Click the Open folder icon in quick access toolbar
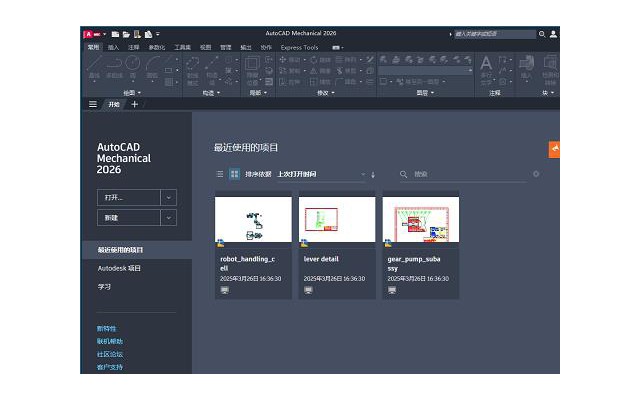The height and width of the screenshot is (400, 640). (x=126, y=34)
